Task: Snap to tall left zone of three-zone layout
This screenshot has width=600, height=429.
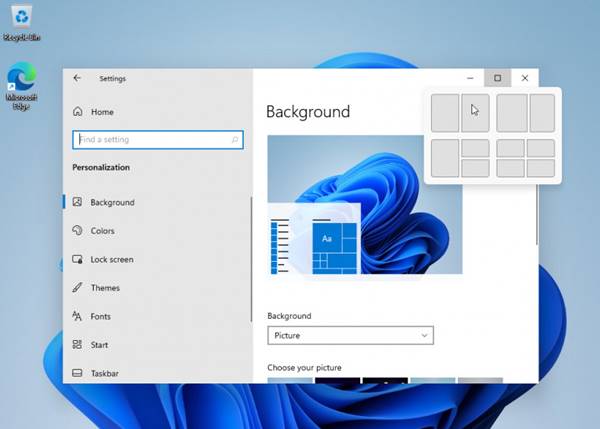Action: [445, 158]
